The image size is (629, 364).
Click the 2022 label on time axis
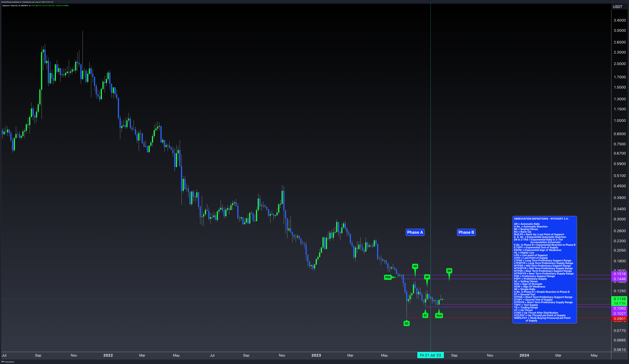click(x=108, y=355)
